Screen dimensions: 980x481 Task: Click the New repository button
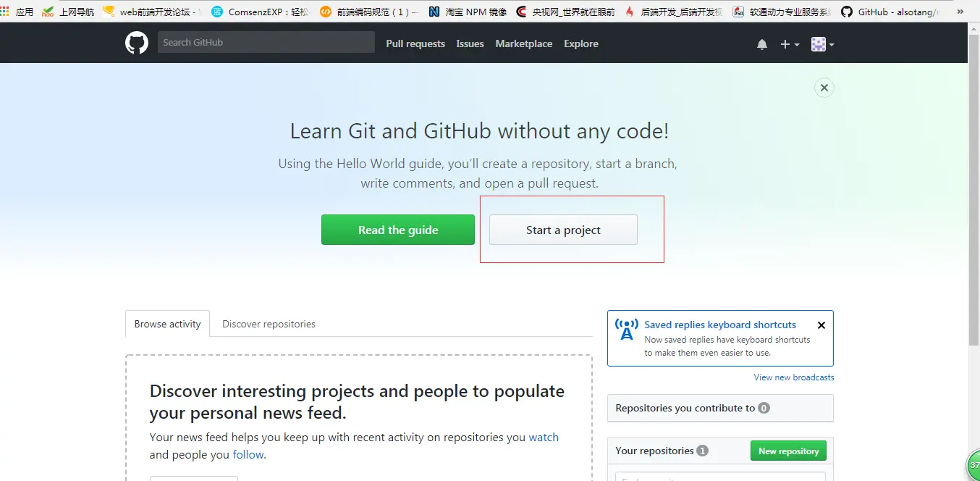click(788, 451)
